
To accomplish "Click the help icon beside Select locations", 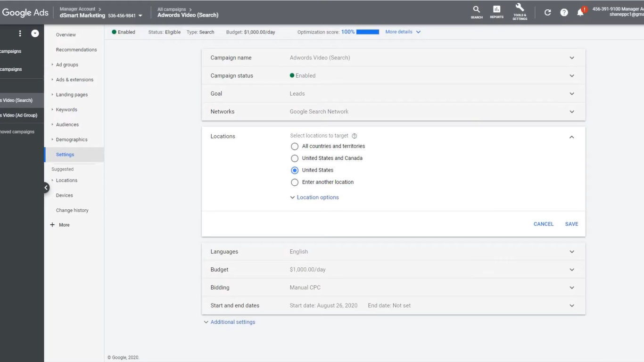I will (355, 136).
